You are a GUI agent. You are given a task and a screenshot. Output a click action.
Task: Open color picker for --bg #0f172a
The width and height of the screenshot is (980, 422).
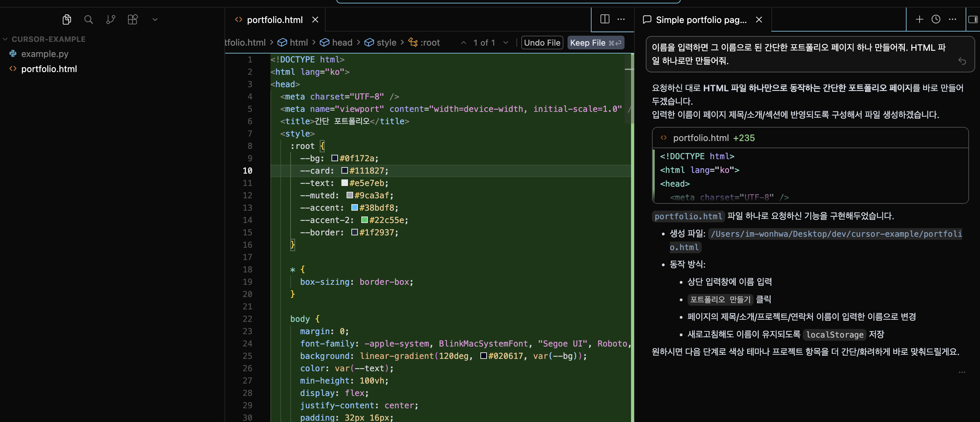[x=335, y=158]
